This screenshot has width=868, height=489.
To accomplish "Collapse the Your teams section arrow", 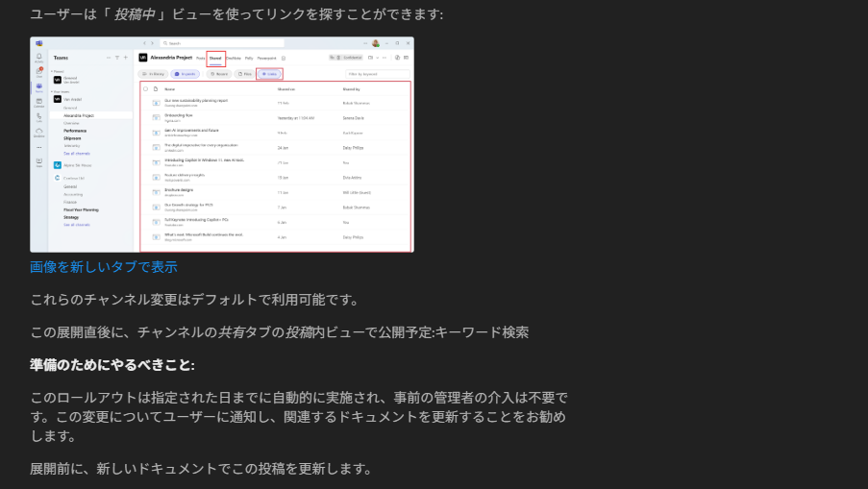I will 52,91.
